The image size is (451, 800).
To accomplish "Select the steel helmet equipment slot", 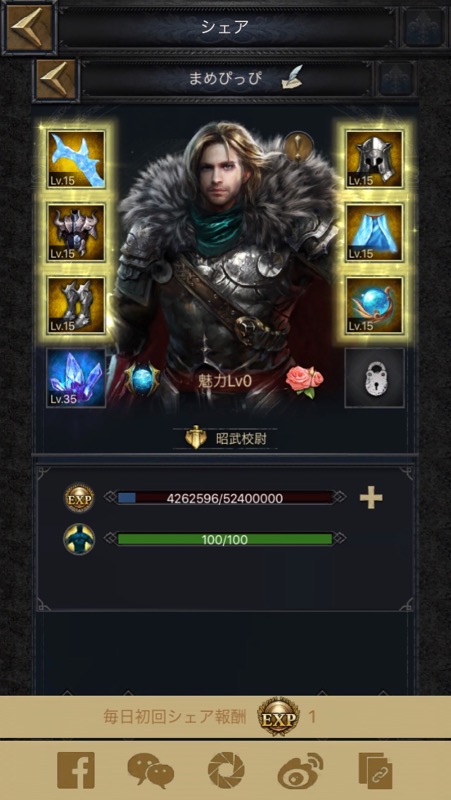I will coord(374,159).
